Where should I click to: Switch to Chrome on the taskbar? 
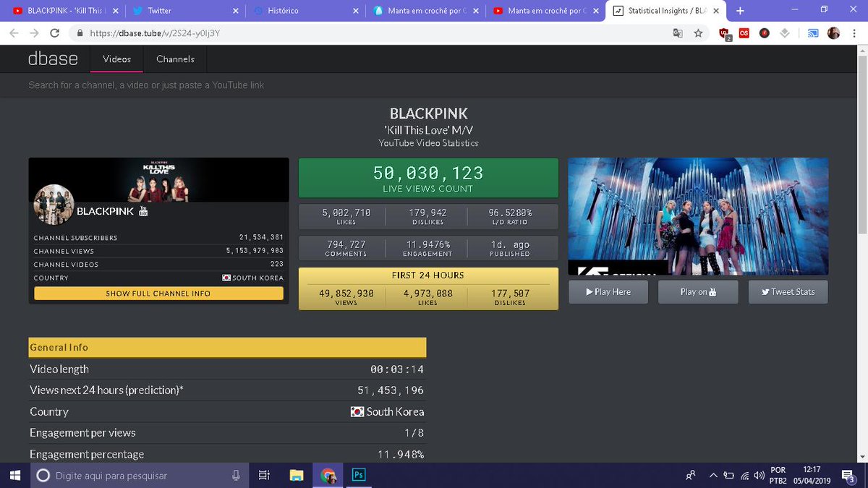click(x=328, y=475)
